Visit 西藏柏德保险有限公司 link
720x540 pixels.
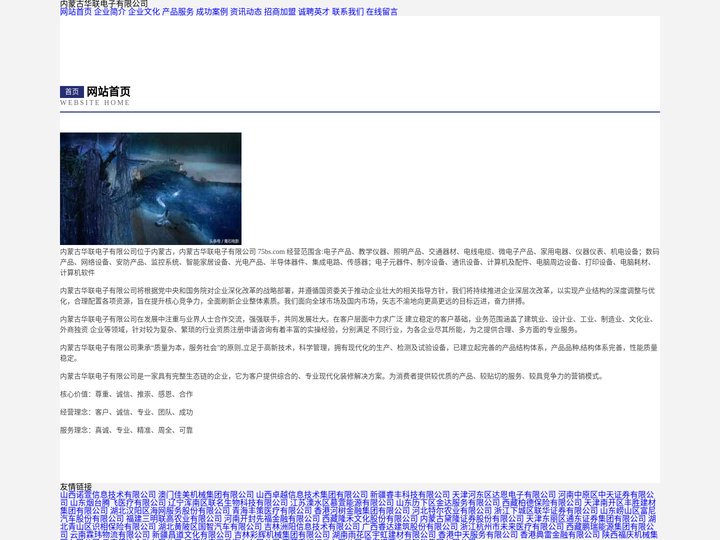pos(542,503)
